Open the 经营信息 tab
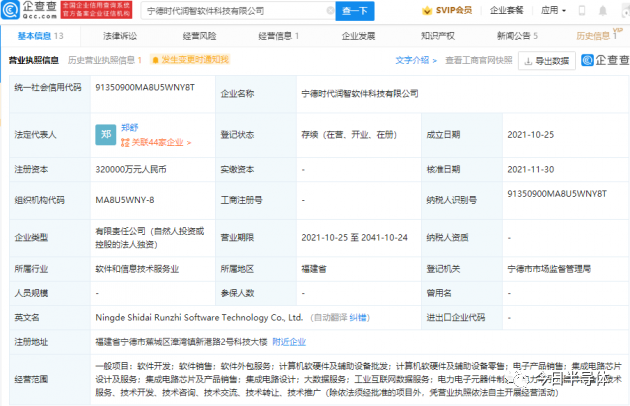 point(278,36)
